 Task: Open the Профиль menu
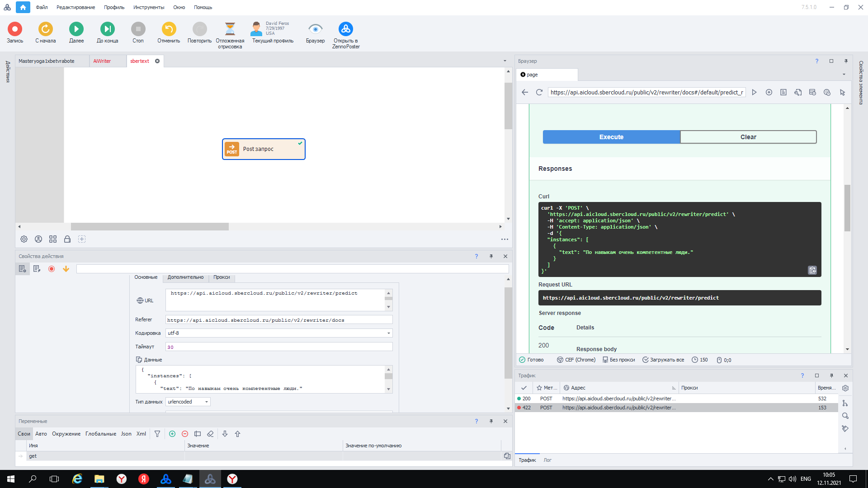(114, 7)
